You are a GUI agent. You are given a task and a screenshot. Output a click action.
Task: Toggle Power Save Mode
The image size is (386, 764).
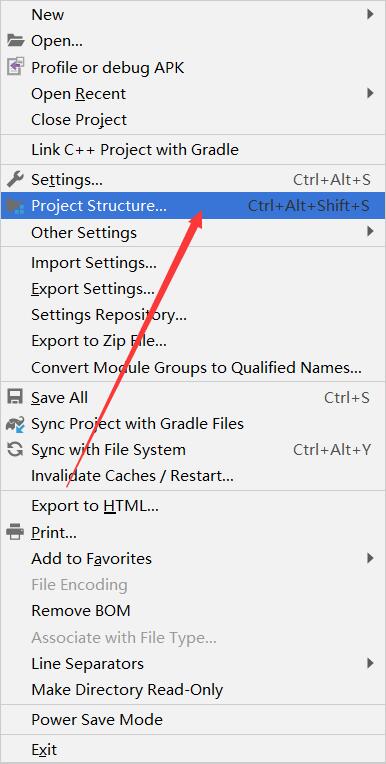[193, 720]
